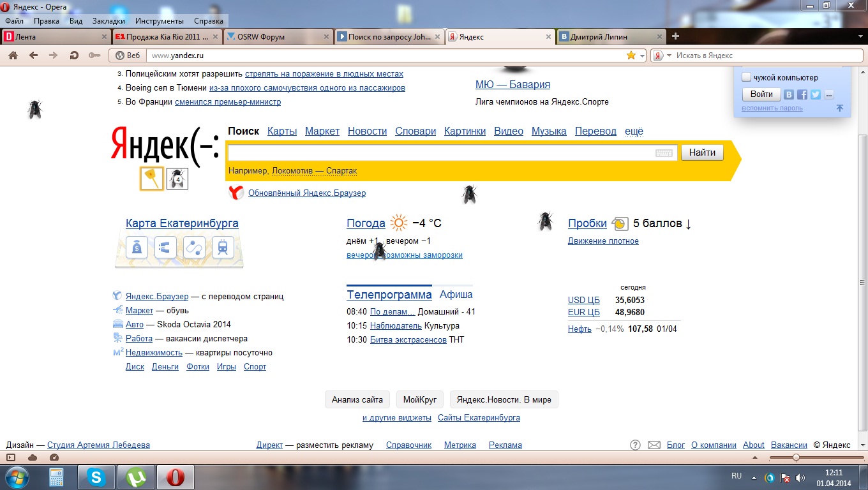Viewport: 868px width, 490px height.
Task: Open Opera Link cloud icon in status bar
Action: [x=33, y=457]
